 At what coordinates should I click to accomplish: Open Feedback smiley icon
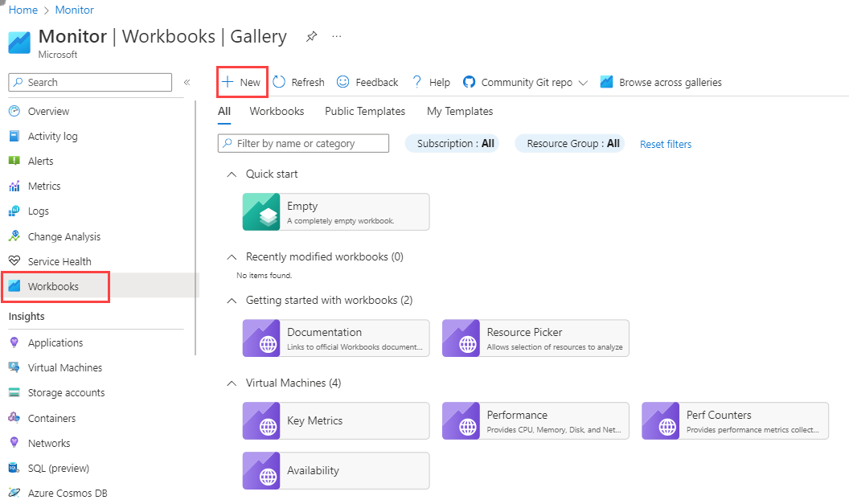[342, 82]
